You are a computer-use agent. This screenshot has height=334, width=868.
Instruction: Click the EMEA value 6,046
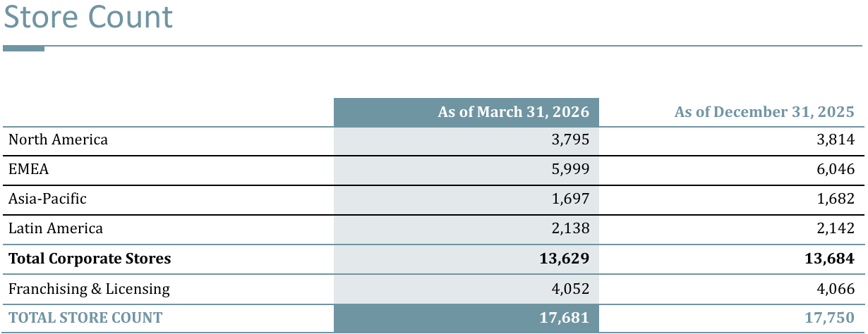(836, 169)
